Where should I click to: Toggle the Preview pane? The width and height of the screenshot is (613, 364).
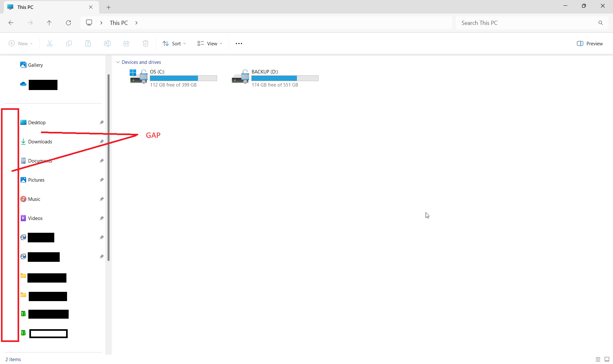(590, 43)
